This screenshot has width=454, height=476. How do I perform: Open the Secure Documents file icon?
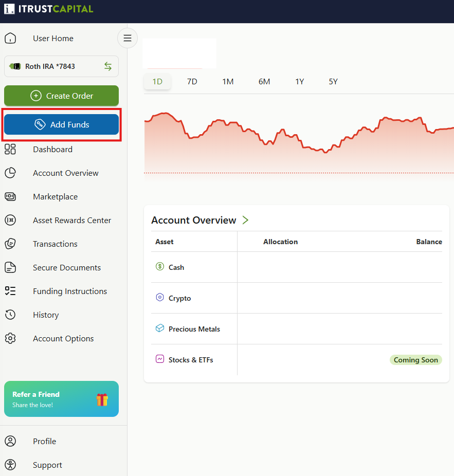point(10,267)
